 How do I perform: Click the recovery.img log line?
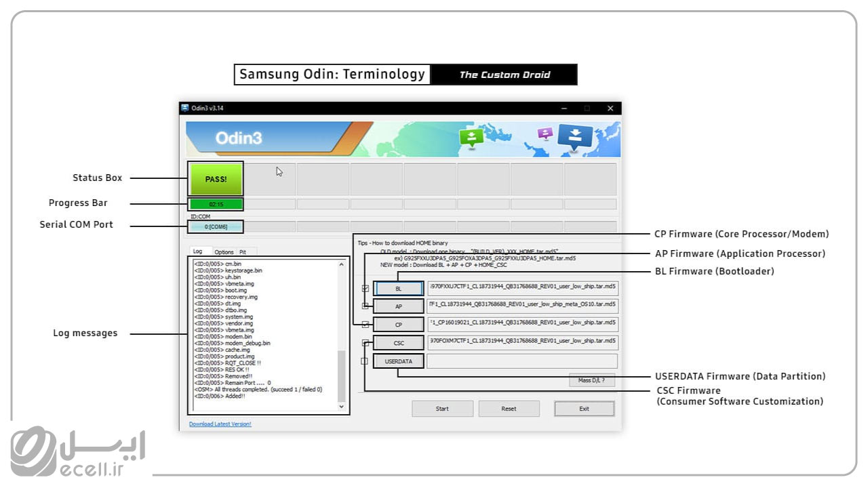226,297
